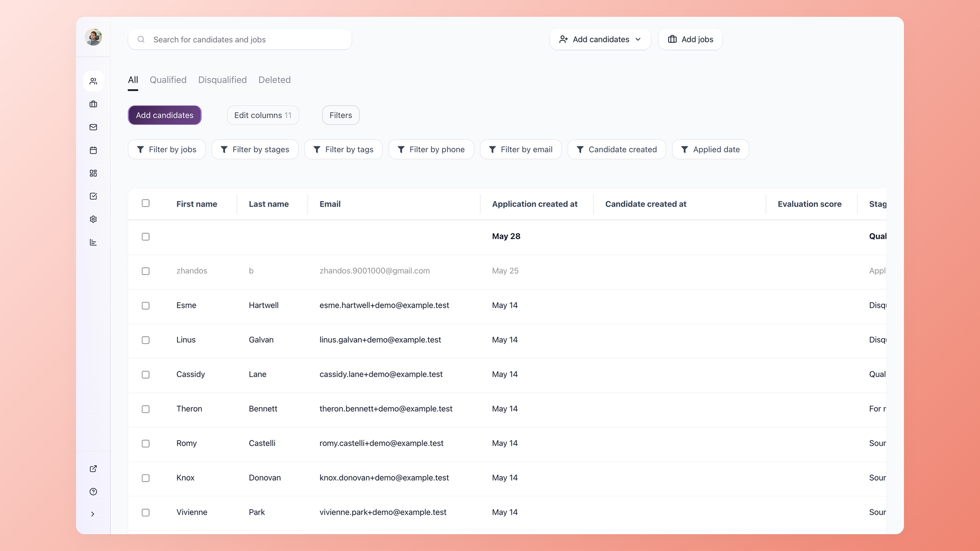Select the Knox Donovan row checkbox
980x551 pixels.
pos(145,478)
